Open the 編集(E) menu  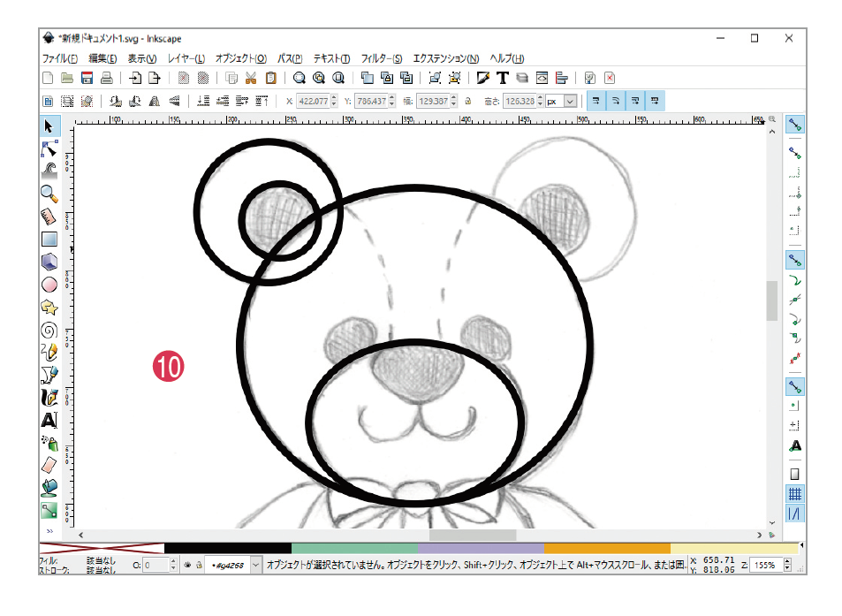click(x=102, y=58)
